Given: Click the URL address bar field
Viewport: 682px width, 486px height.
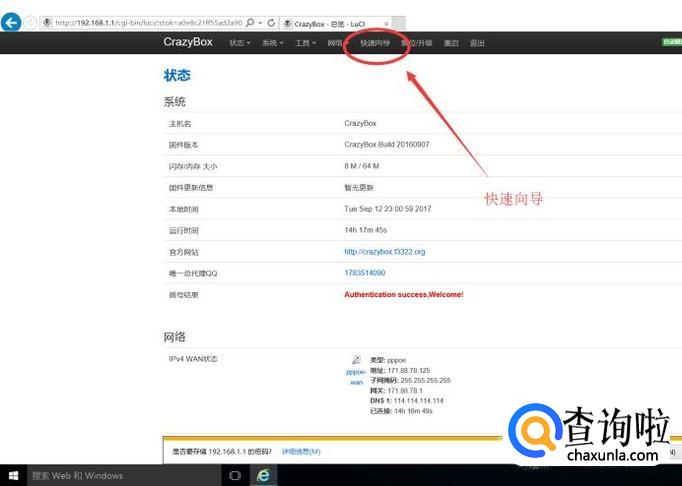Looking at the screenshot, I should pyautogui.click(x=150, y=22).
